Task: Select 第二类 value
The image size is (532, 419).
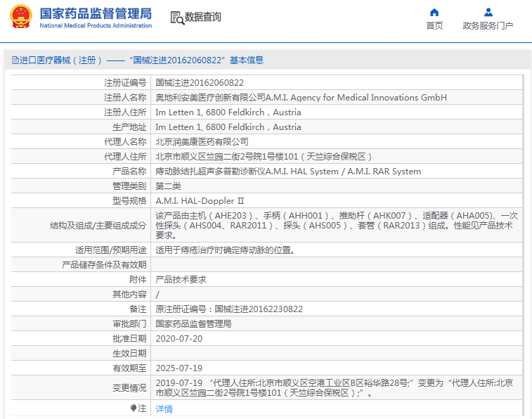Action: tap(168, 186)
